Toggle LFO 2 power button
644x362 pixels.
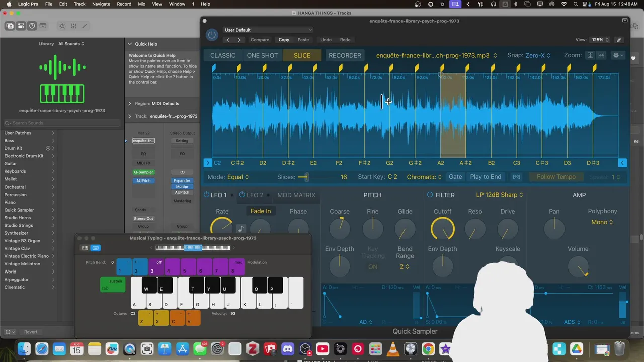242,195
